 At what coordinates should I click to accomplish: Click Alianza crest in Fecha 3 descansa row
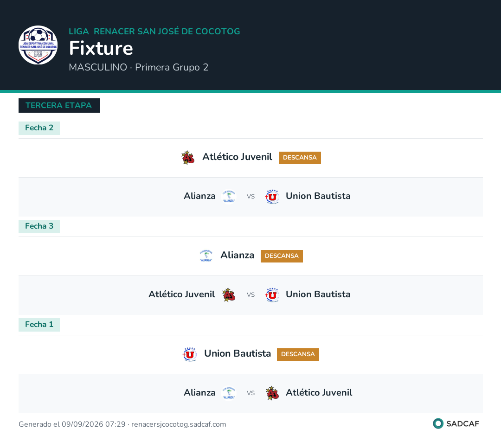click(x=206, y=256)
